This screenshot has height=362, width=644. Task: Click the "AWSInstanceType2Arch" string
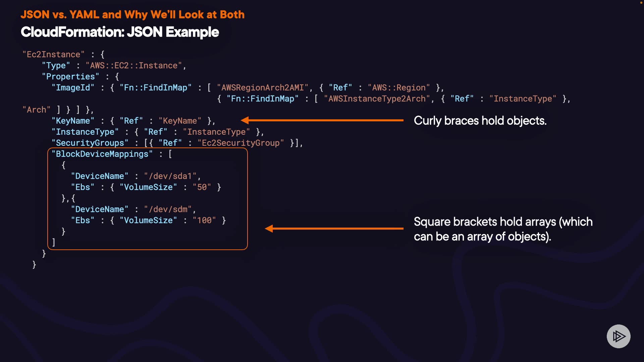[x=377, y=99]
